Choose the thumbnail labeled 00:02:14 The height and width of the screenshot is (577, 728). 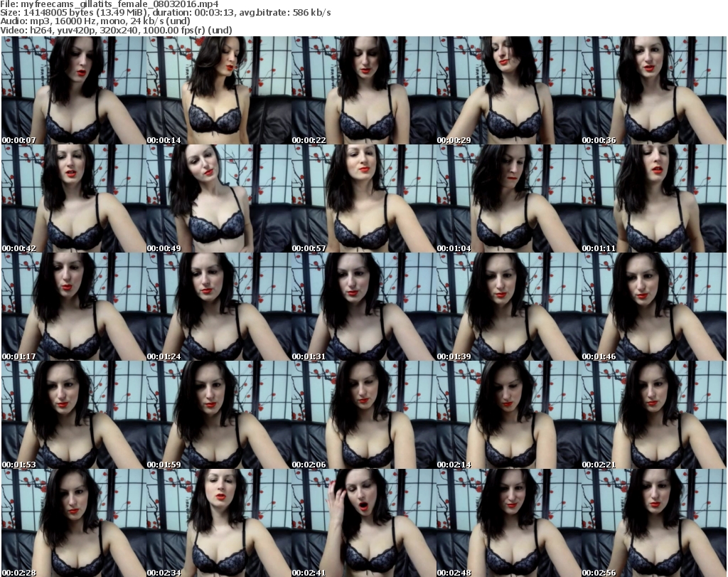pos(508,415)
